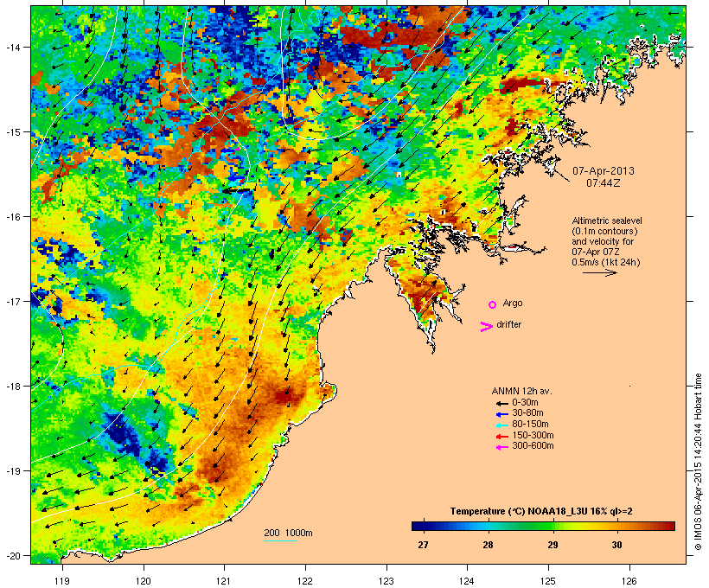
Task: Click the colorbar tick label 28
Action: (488, 545)
